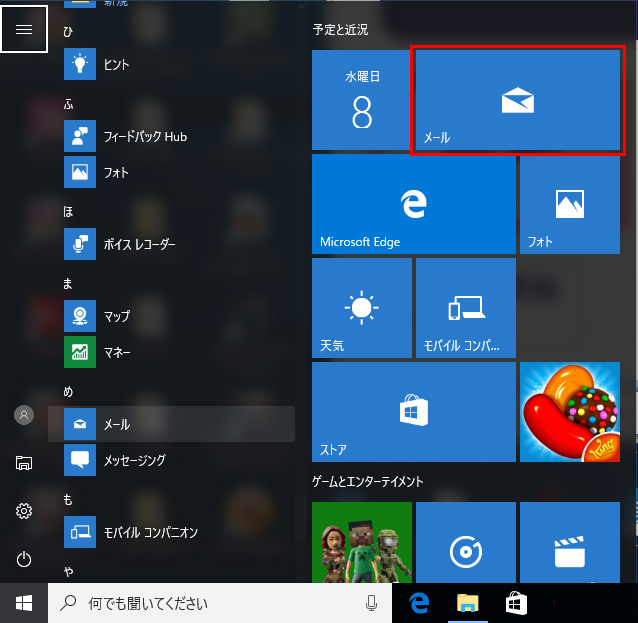
Task: Open the モバイル コンパニオン tile
Action: [x=465, y=308]
